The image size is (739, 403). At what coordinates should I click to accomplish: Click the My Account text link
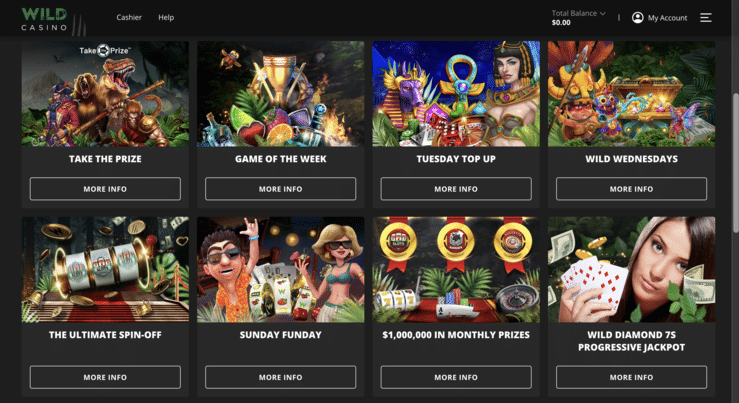pyautogui.click(x=667, y=18)
